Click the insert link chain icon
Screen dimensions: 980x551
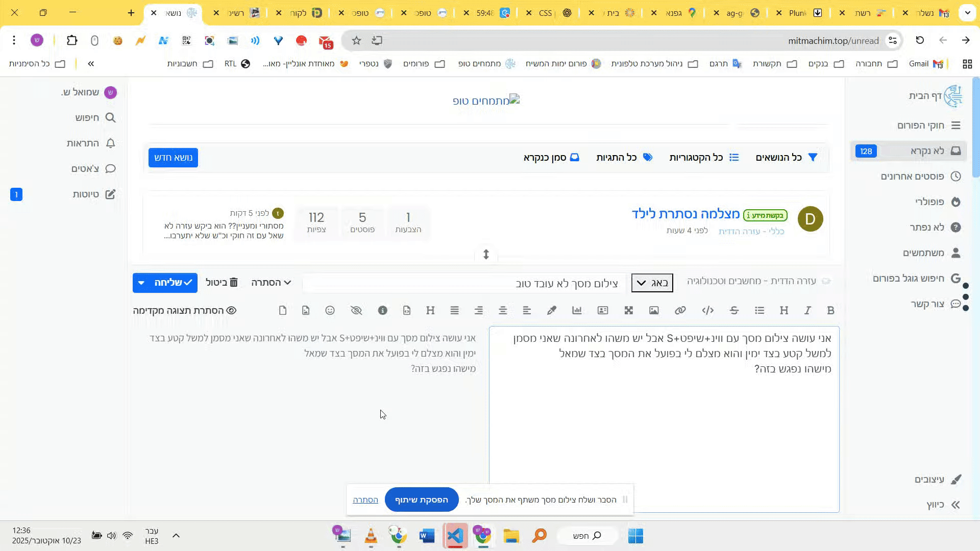680,310
